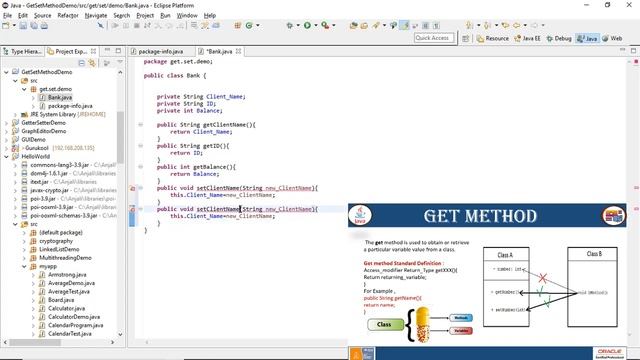The height and width of the screenshot is (360, 640).
Task: Select the cryptography package
Action: coord(56,241)
